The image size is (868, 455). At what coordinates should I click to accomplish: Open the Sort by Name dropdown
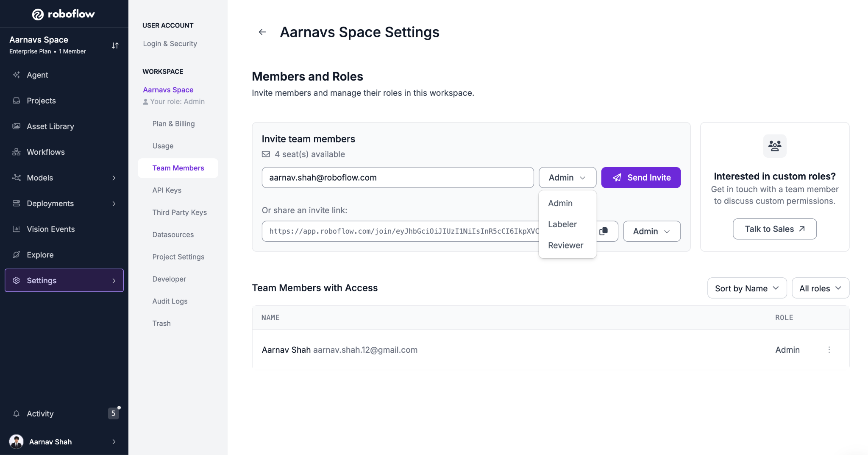point(747,288)
